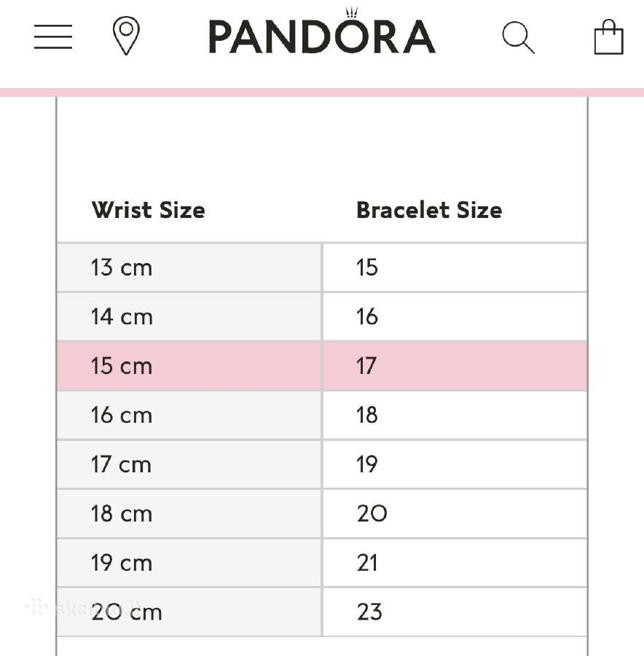The image size is (644, 656).
Task: Go to Pandora home via logo
Action: (x=322, y=32)
